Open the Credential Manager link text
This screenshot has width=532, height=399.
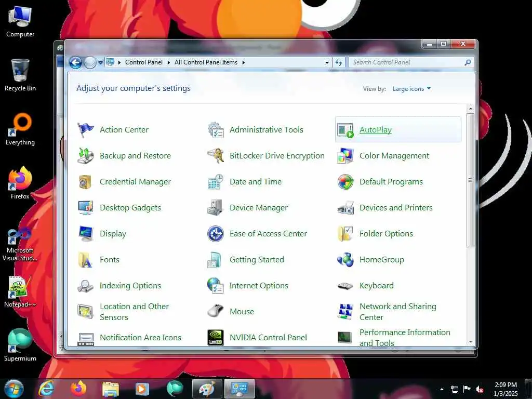[x=135, y=182]
